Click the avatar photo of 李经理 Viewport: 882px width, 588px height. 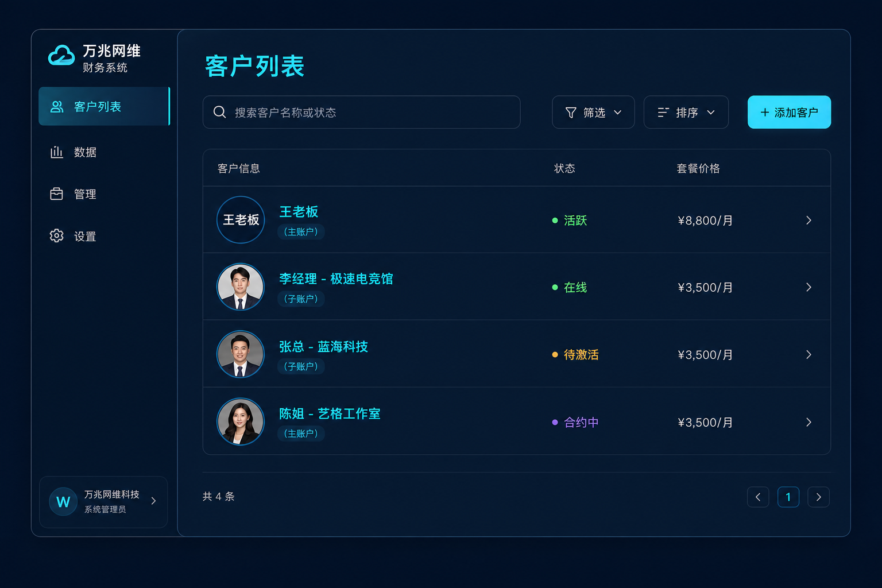pos(241,287)
